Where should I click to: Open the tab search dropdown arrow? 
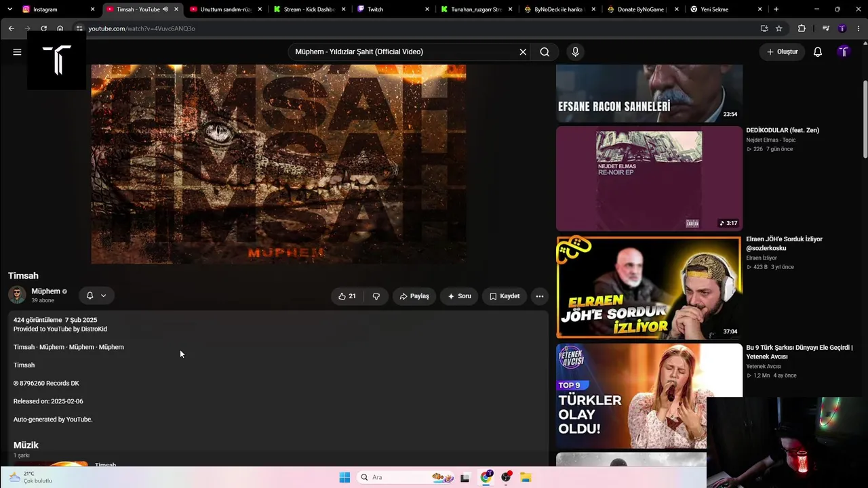click(x=9, y=9)
